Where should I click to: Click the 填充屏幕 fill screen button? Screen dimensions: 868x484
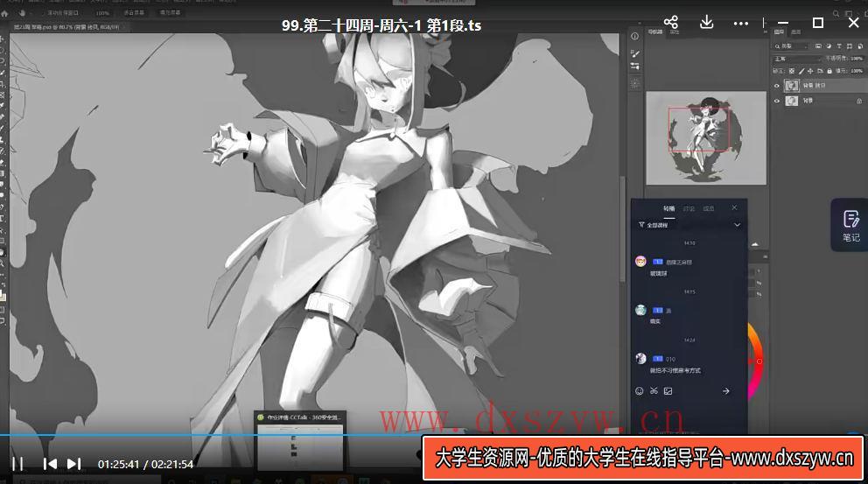170,12
